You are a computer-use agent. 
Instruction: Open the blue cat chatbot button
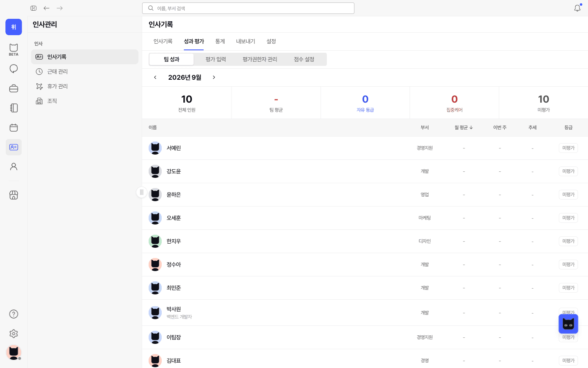[x=568, y=324]
